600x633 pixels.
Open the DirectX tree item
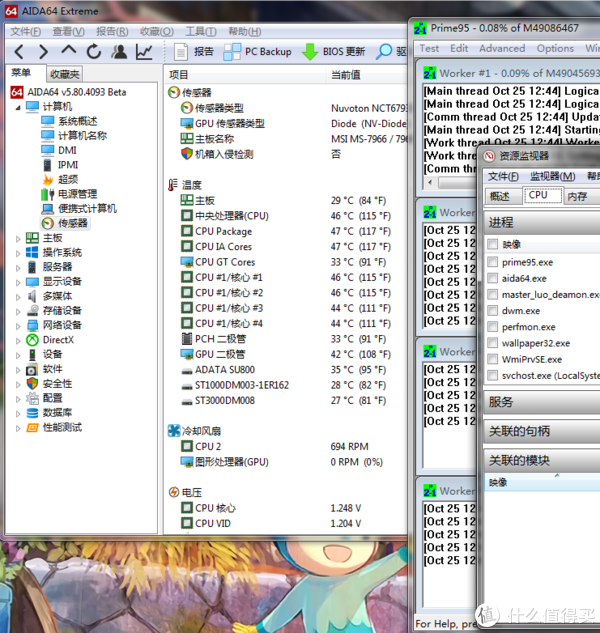(57, 339)
